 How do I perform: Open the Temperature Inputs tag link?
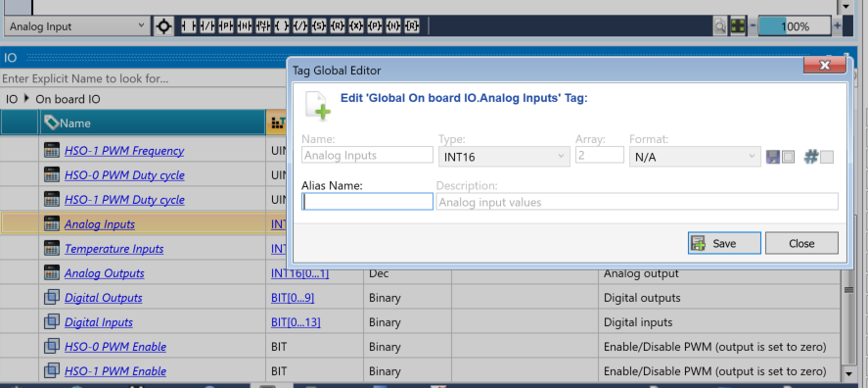pyautogui.click(x=114, y=248)
